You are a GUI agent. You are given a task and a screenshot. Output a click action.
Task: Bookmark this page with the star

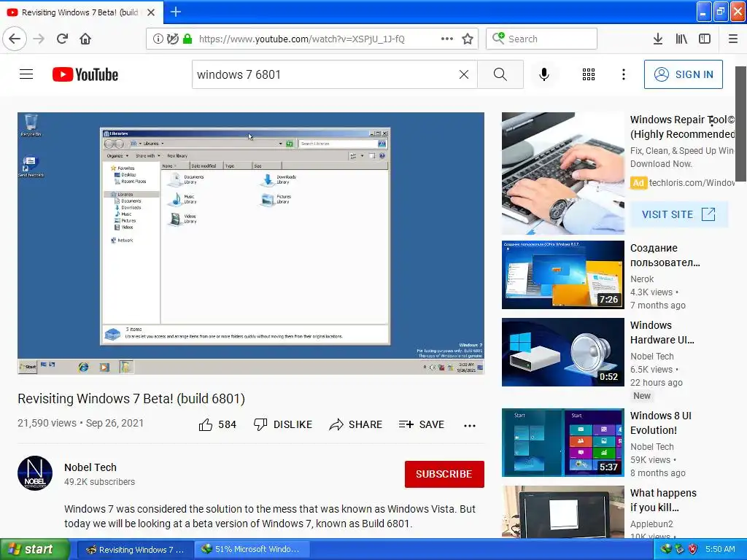[x=468, y=39]
